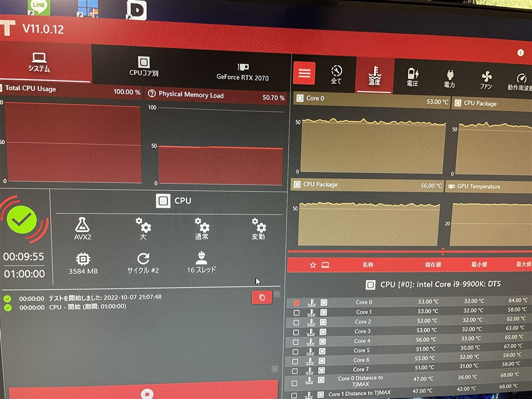The width and height of the screenshot is (532, 399).
Task: Open the システム tab
Action: (39, 63)
